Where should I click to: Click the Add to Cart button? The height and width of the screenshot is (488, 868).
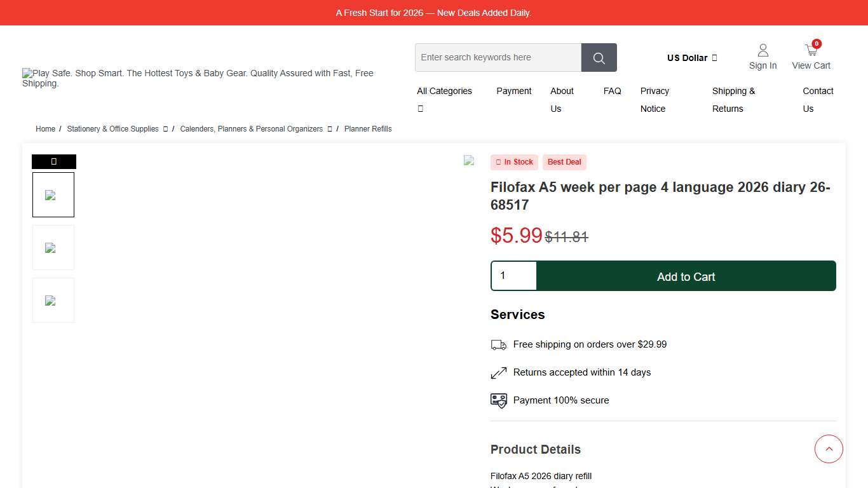tap(686, 276)
